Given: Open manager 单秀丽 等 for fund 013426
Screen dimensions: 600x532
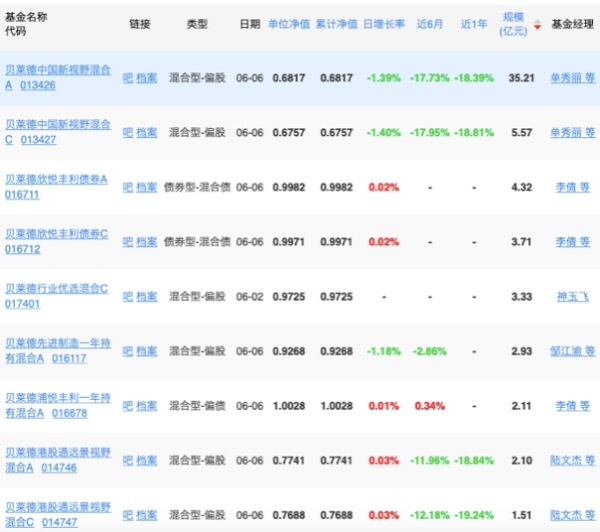Looking at the screenshot, I should tap(573, 78).
